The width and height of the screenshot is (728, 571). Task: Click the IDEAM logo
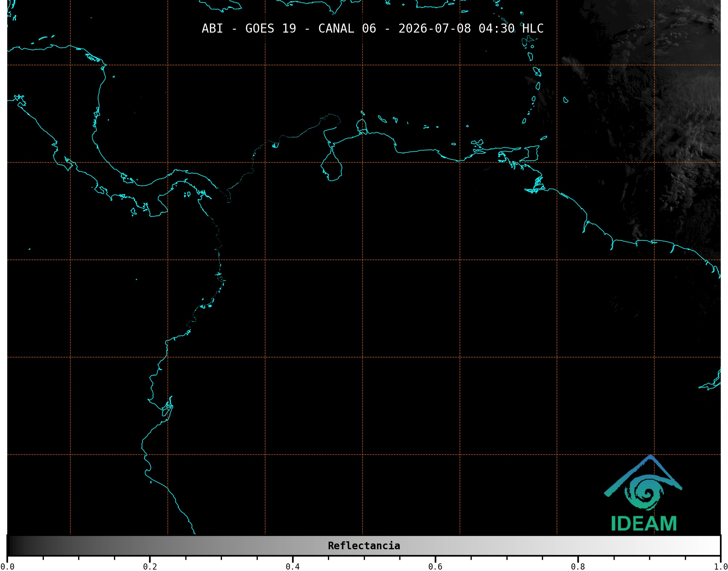tap(643, 493)
